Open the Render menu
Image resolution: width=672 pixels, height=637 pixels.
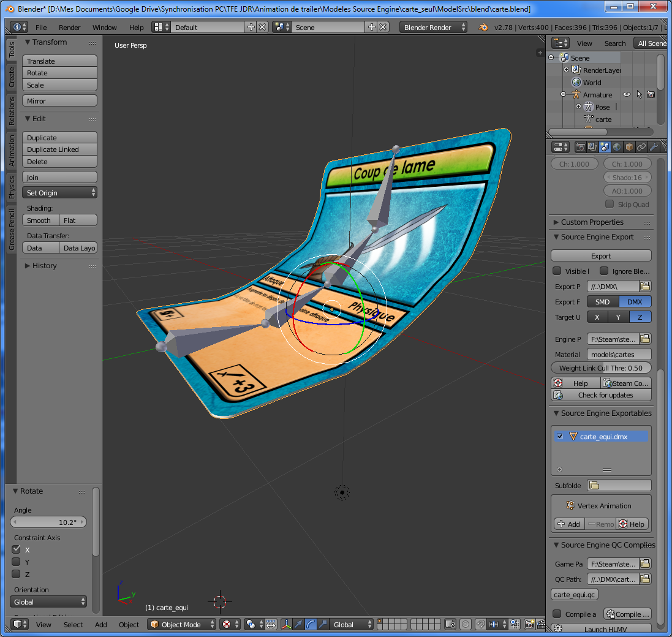(70, 28)
